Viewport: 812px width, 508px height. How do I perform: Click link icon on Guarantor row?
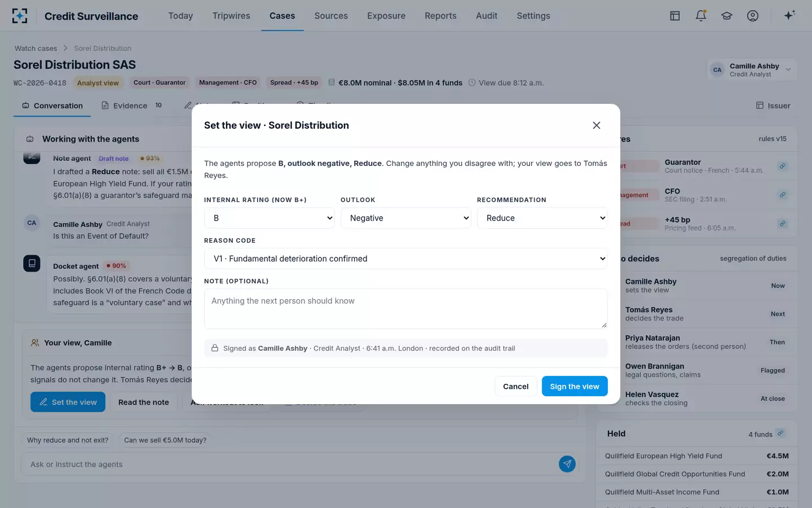[x=783, y=166]
